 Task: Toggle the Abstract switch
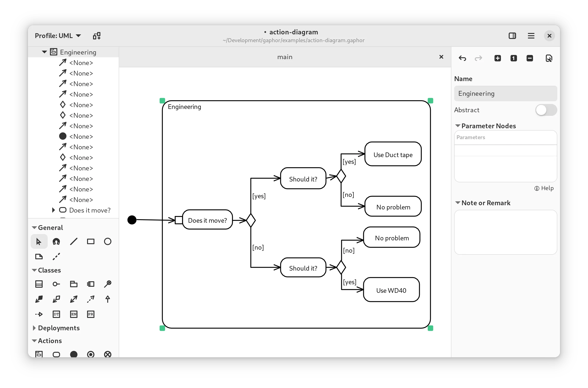pos(546,110)
